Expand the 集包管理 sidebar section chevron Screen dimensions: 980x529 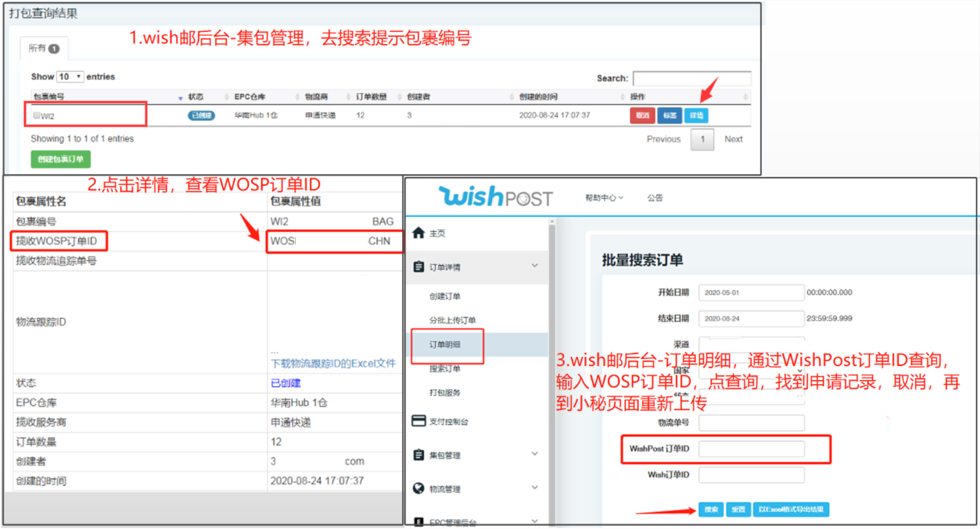[x=534, y=454]
